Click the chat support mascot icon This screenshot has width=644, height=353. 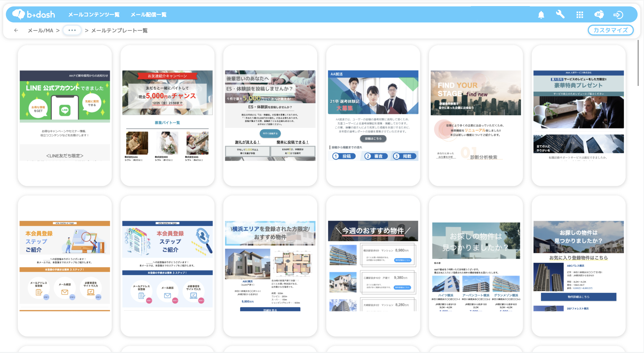pyautogui.click(x=599, y=15)
